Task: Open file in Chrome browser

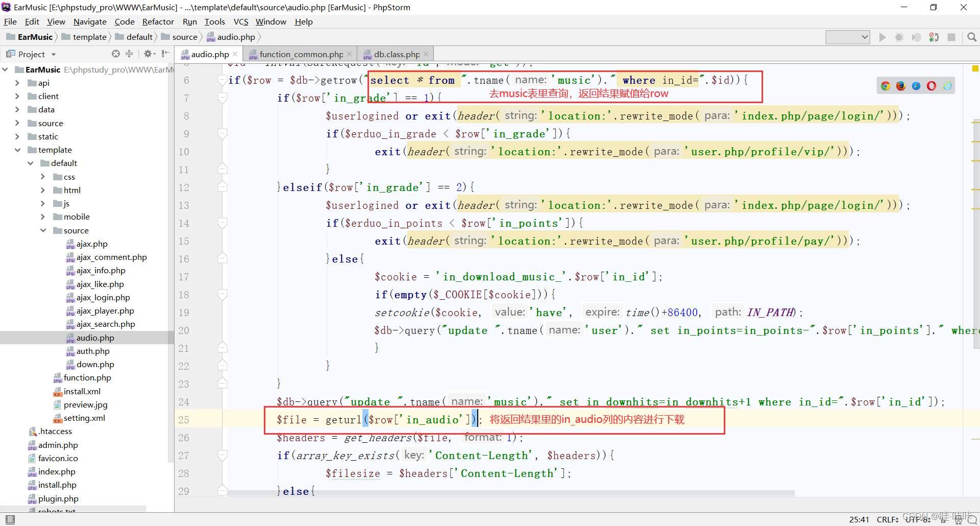Action: tap(886, 86)
